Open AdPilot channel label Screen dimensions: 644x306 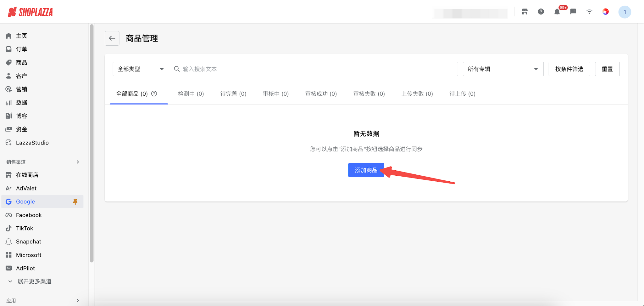(25, 268)
